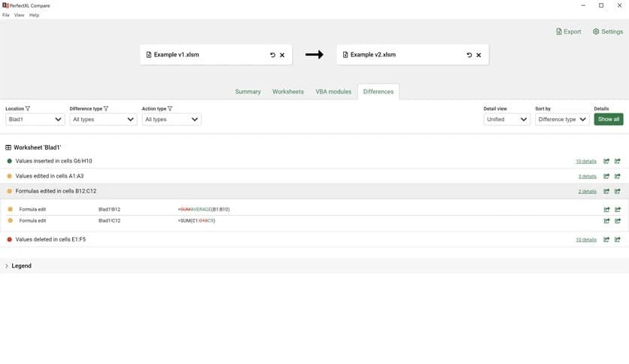Select the Values inserted in cells G6:H10 row
The width and height of the screenshot is (629, 364).
(x=314, y=161)
